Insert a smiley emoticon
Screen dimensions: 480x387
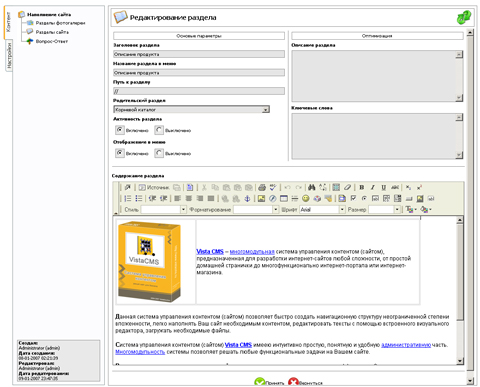click(x=306, y=199)
